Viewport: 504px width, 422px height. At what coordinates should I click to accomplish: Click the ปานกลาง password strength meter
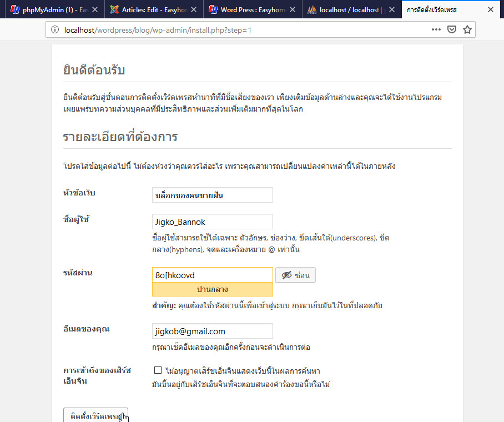click(213, 289)
